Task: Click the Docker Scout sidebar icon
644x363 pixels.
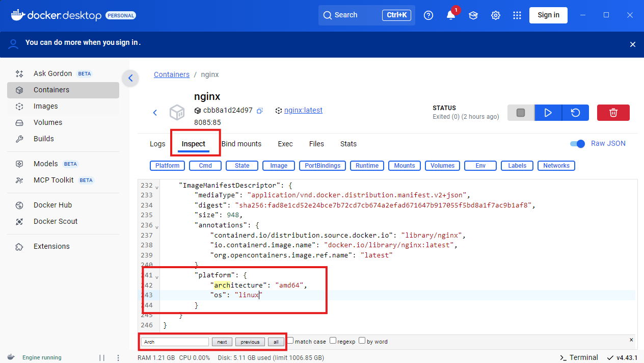Action: pyautogui.click(x=19, y=221)
